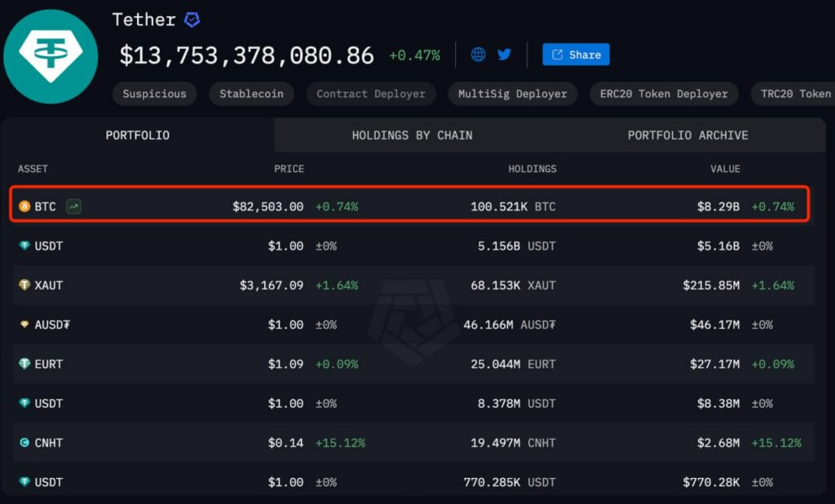Open Tether's Twitter profile via bird icon

[x=504, y=54]
